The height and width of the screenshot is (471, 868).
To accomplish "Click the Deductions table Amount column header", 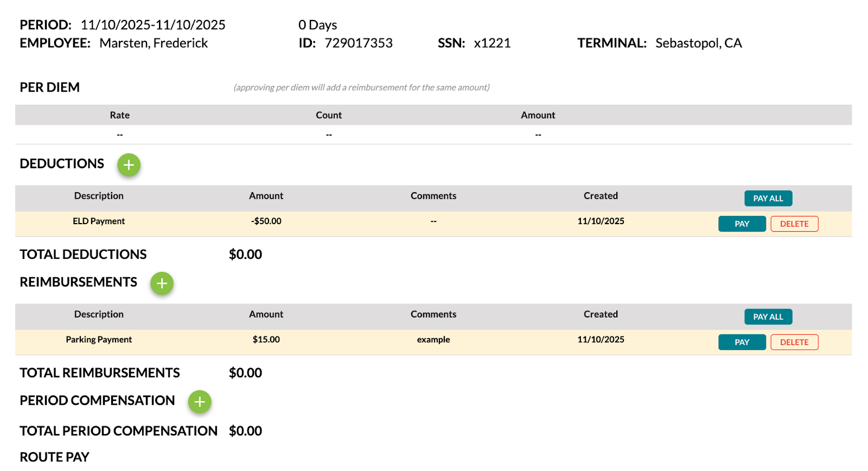I will (x=266, y=196).
